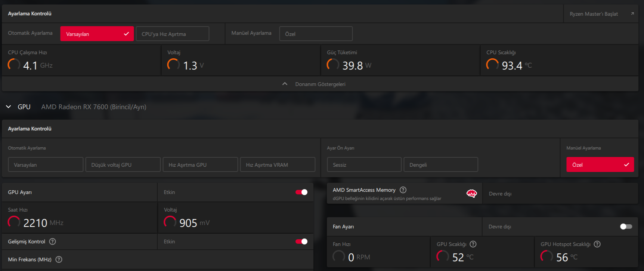Click the Ryzen Master launch arrow icon

coord(632,14)
